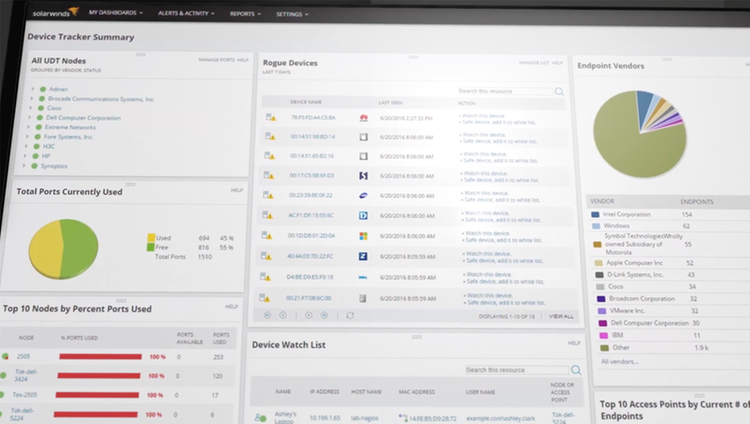Expand the Cisco node group
This screenshot has width=750, height=424.
coord(31,108)
